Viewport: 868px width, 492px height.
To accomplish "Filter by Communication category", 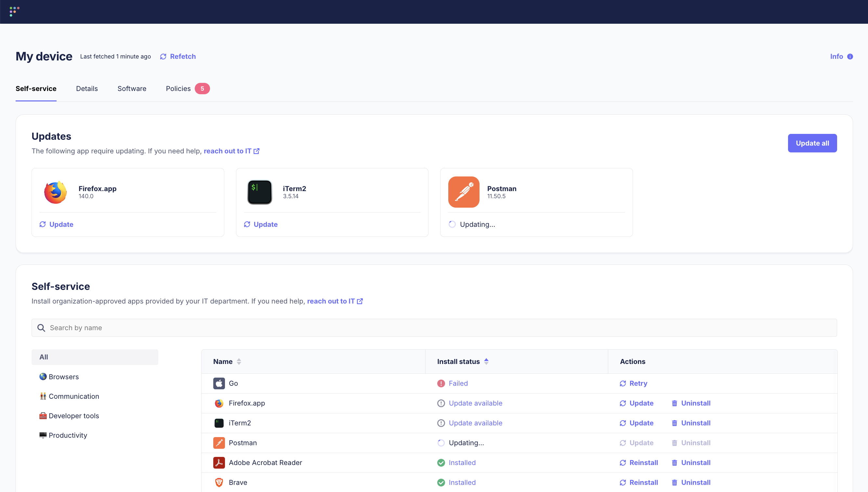I will pos(69,396).
